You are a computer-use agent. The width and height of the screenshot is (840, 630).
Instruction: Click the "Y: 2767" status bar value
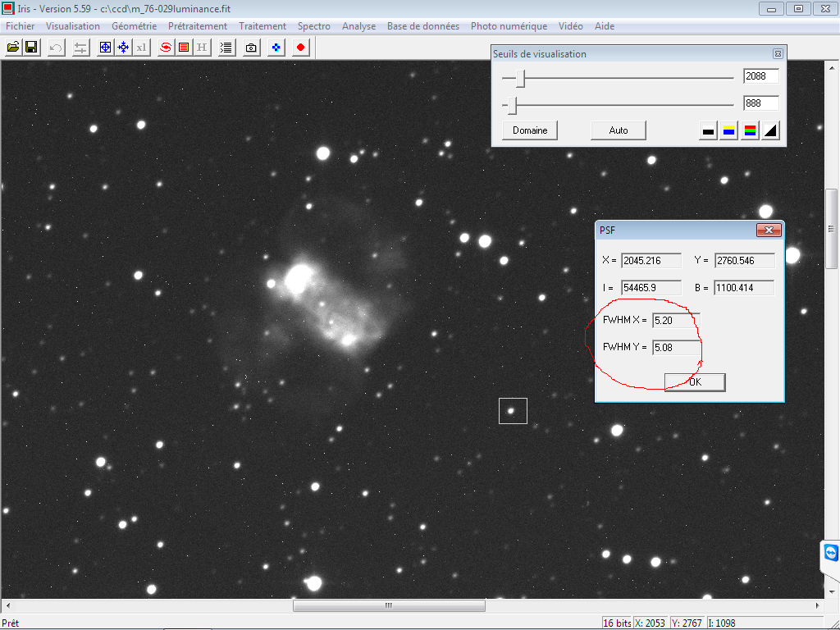tap(687, 623)
